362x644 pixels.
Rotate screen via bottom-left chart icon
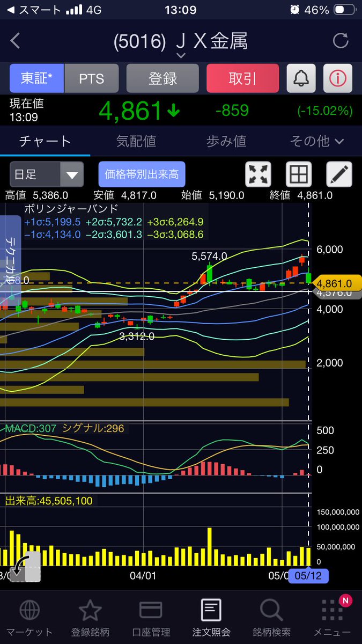pos(25,567)
